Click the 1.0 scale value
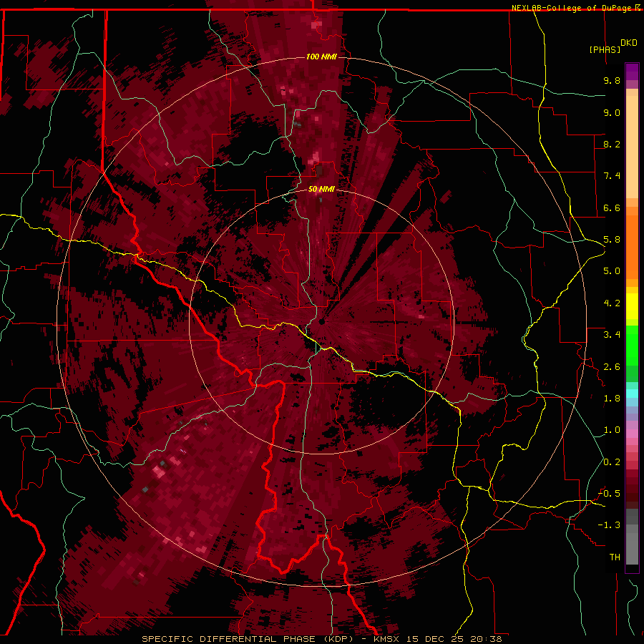The width and height of the screenshot is (644, 644). pos(612,430)
